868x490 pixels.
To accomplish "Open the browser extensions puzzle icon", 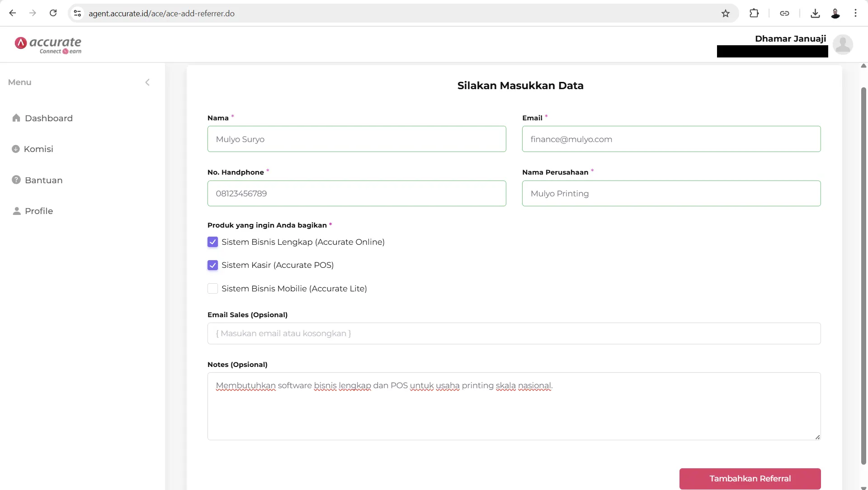I will click(754, 13).
